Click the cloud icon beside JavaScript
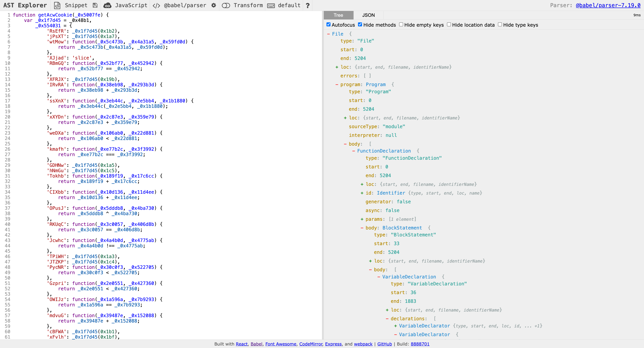Screen dimensions: 644x348 108,5
